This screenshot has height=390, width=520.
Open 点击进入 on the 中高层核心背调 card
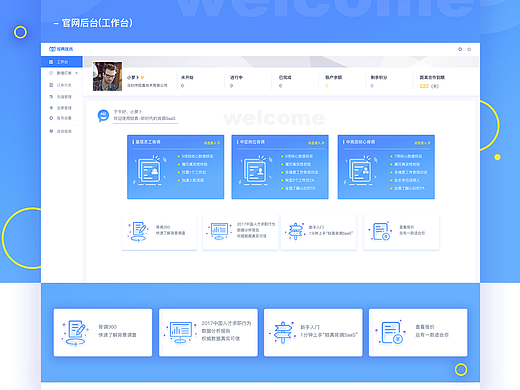[x=422, y=143]
